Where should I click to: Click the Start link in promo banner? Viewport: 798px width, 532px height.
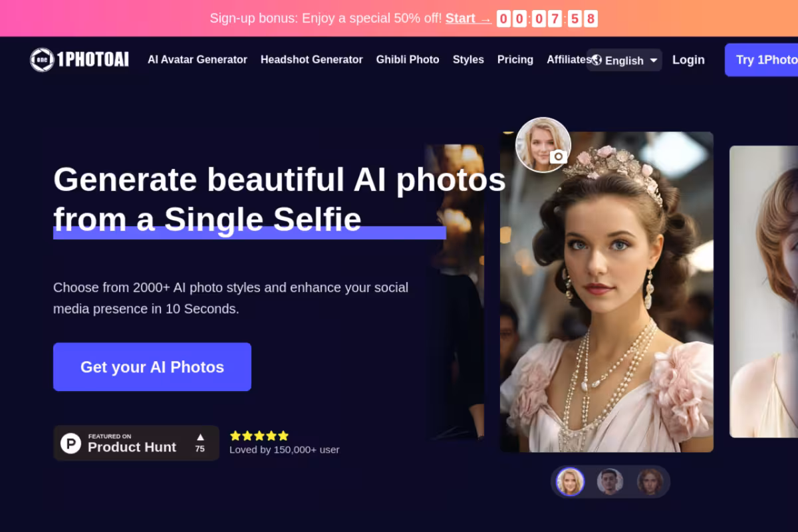point(468,18)
